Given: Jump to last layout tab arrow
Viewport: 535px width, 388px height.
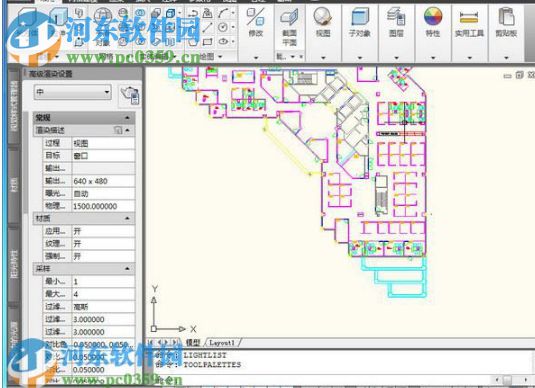Looking at the screenshot, I should [x=175, y=342].
